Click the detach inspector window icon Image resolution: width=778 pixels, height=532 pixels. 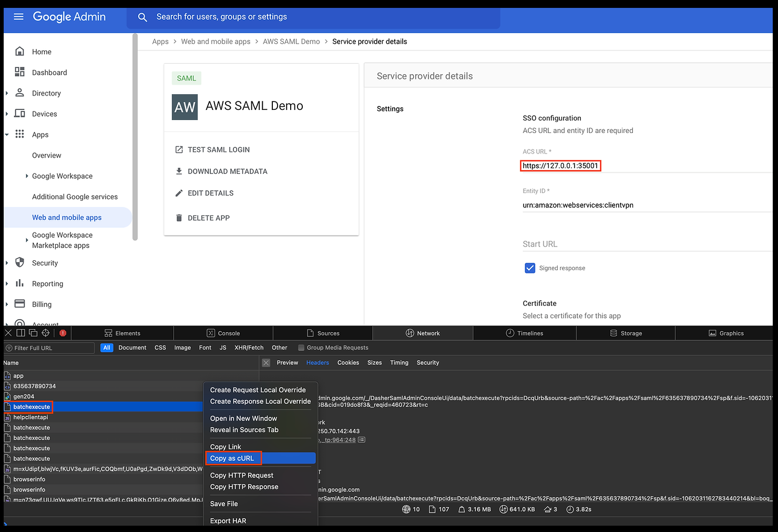point(33,333)
